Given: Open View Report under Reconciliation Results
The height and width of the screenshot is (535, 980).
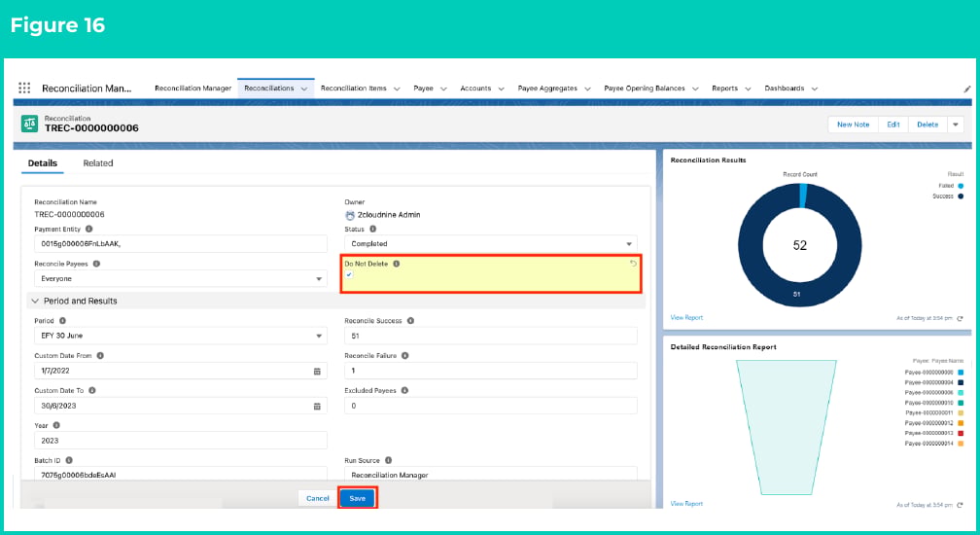Looking at the screenshot, I should click(686, 318).
